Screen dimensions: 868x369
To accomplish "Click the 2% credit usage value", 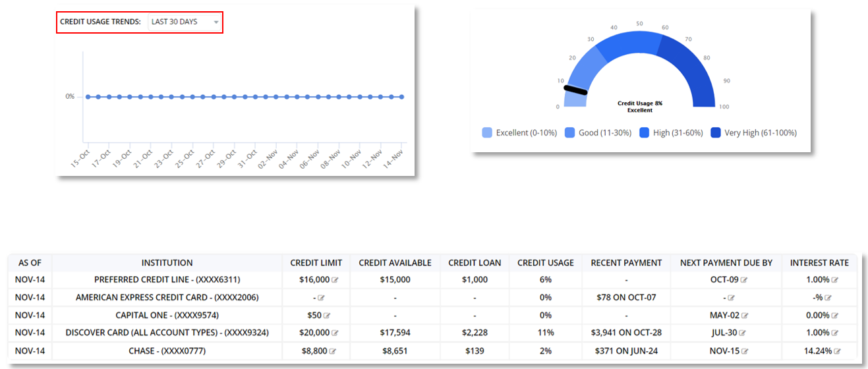I will click(546, 351).
